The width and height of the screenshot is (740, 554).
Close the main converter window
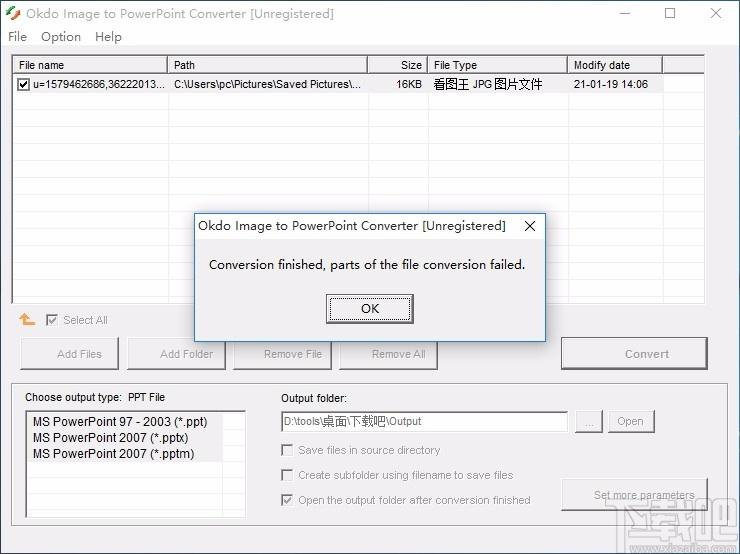(x=715, y=13)
